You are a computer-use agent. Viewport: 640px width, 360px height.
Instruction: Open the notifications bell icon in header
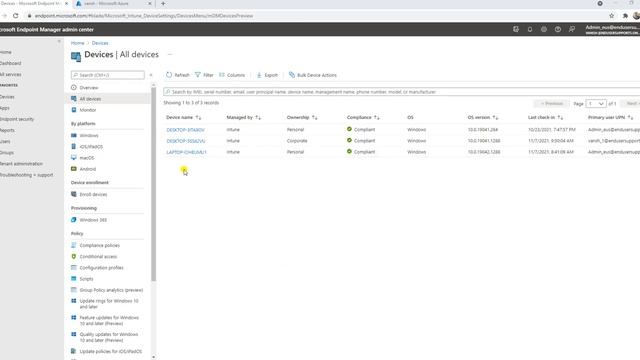coord(530,29)
